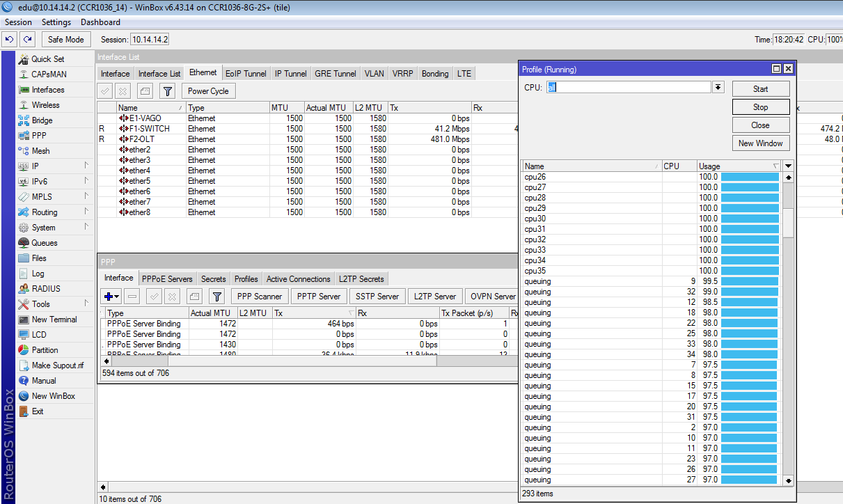This screenshot has height=504, width=843.
Task: Open Quick Set from the sidebar
Action: (x=47, y=59)
